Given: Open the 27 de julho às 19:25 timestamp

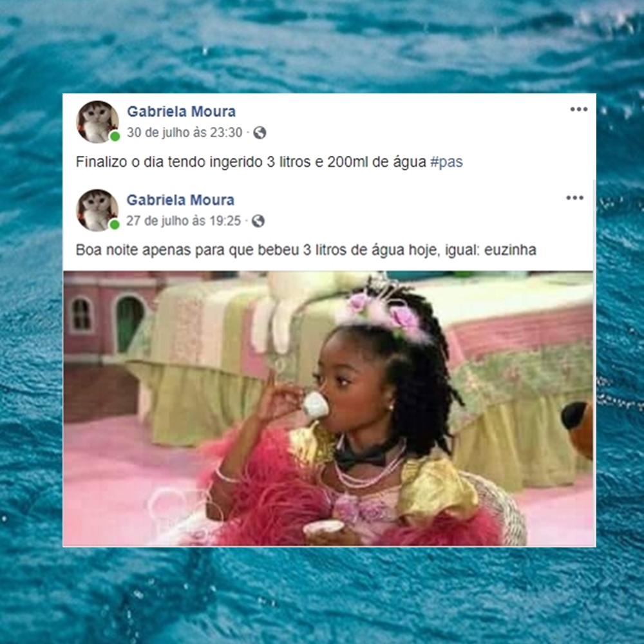Looking at the screenshot, I should click(183, 221).
